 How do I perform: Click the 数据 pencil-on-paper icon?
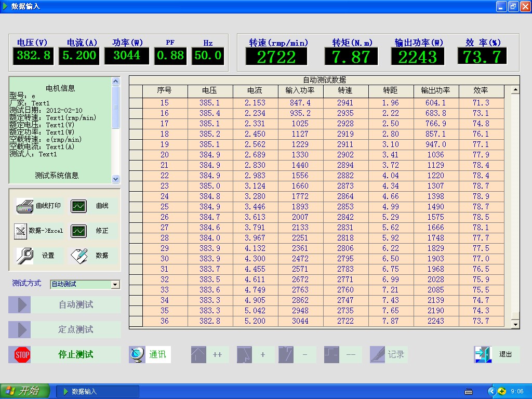tap(78, 256)
